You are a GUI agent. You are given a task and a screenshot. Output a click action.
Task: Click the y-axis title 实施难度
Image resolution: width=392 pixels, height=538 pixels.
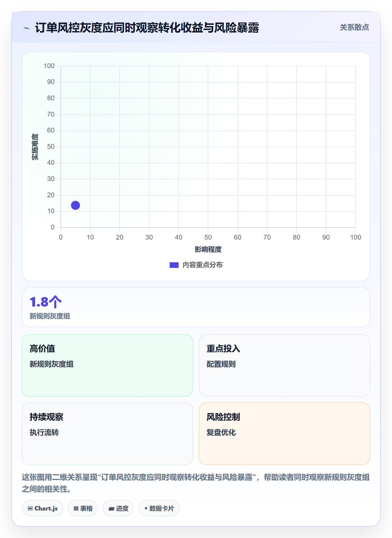(35, 147)
